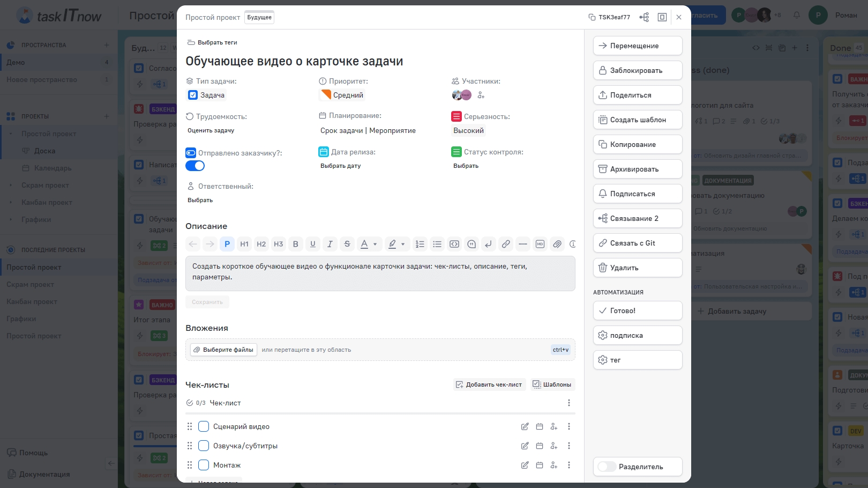This screenshot has width=868, height=488.
Task: Toggle the "Отправлено заказчику" switch
Action: [x=195, y=166]
